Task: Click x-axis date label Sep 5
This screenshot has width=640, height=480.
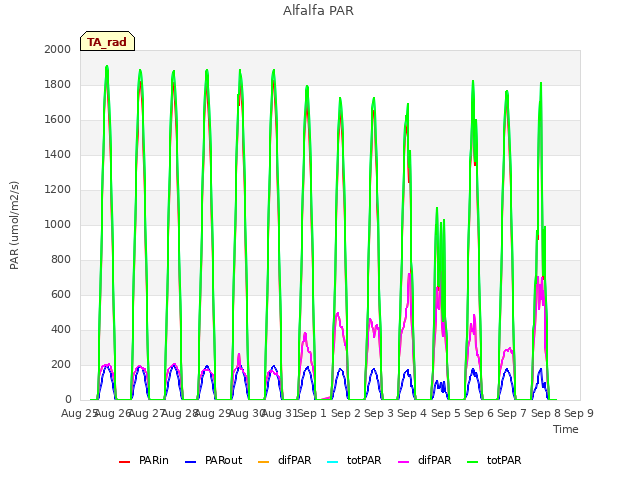Action: click(446, 413)
